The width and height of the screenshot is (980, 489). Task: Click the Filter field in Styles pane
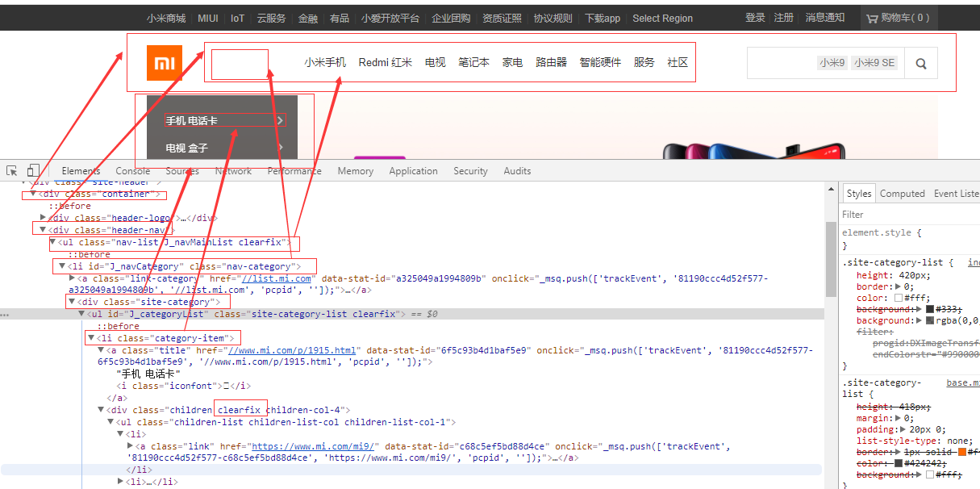910,215
